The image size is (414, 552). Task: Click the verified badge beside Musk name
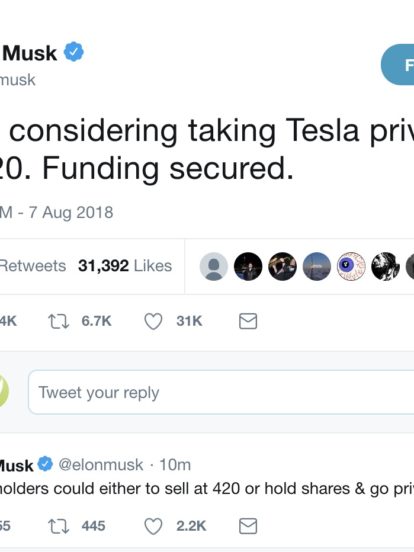click(74, 52)
